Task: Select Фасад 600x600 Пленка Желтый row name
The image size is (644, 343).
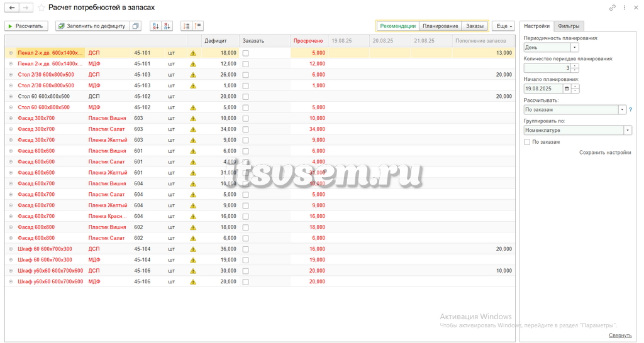Action: 36,173
